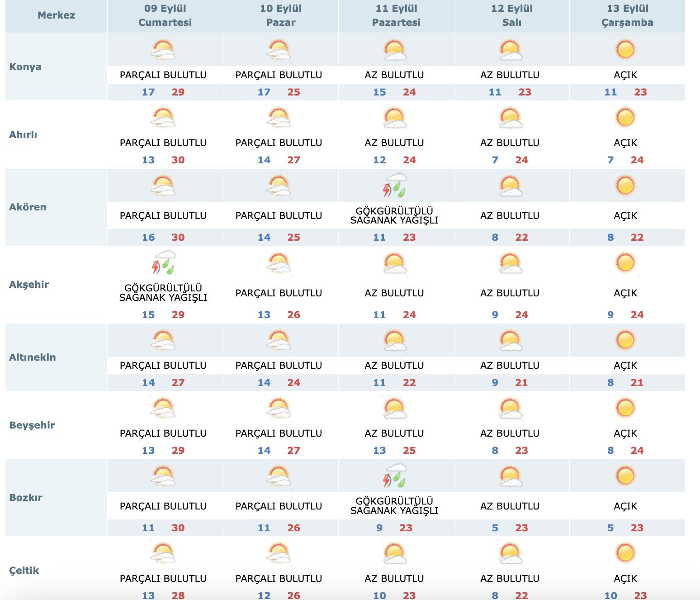Click Ahırlı's 11 Eylül AZ BULUTLU text
The height and width of the screenshot is (600, 700).
(394, 143)
